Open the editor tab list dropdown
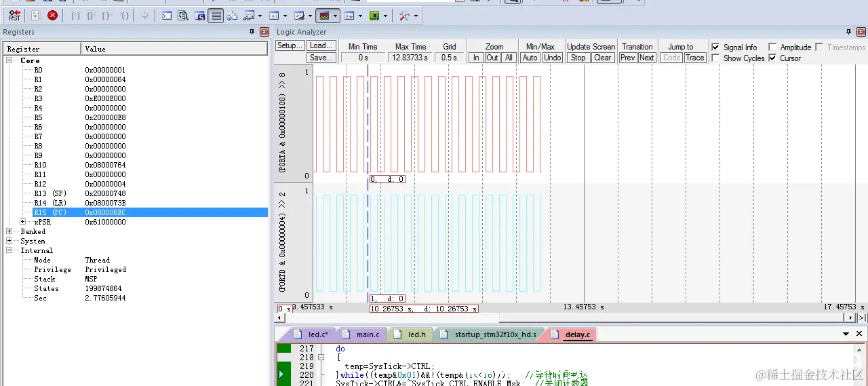Image resolution: width=868 pixels, height=386 pixels. click(846, 334)
